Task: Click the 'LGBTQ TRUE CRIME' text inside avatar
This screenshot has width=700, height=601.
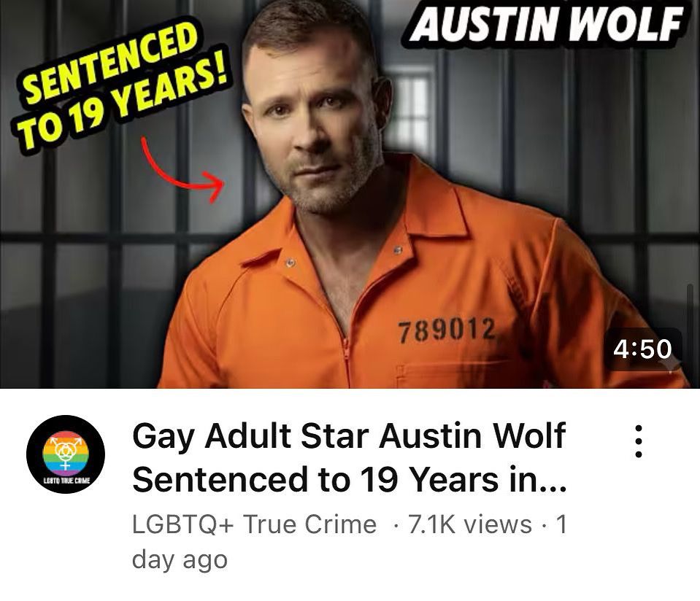Action: [x=66, y=481]
